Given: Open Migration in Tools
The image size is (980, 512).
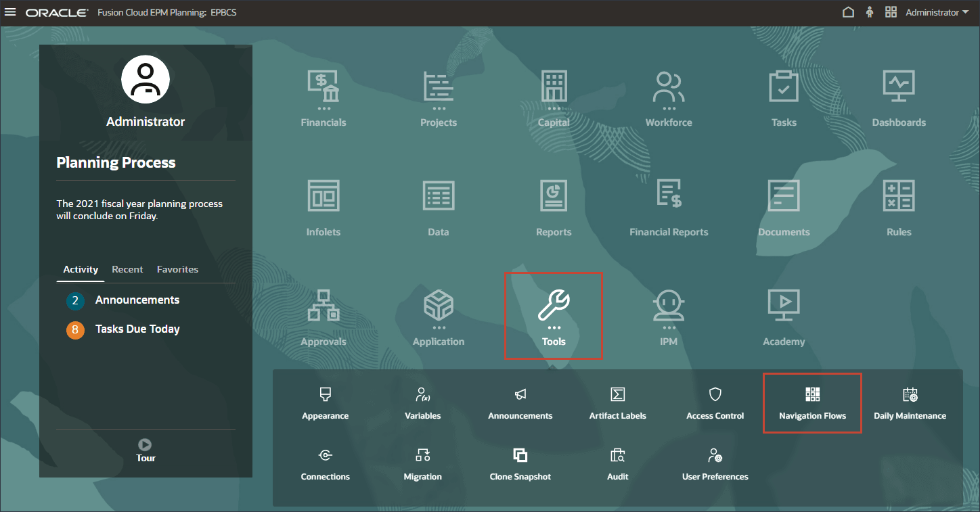Looking at the screenshot, I should tap(423, 465).
